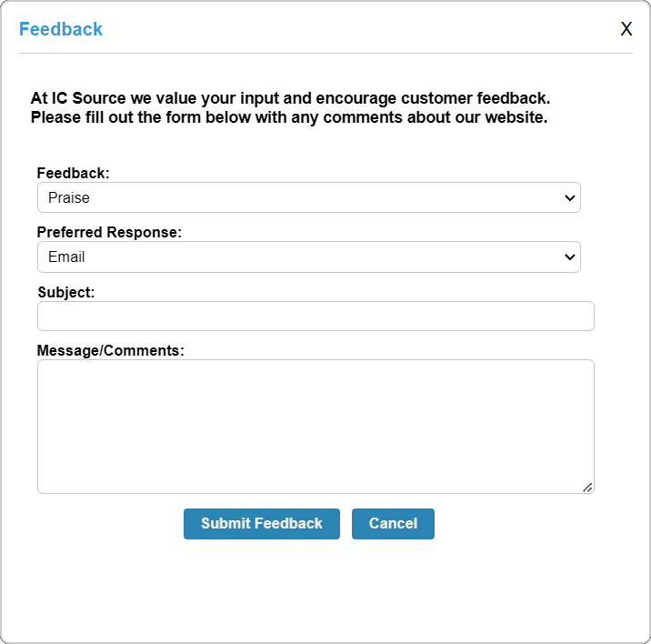Viewport: 651px width, 644px height.
Task: Click the "Please fill out the form" line
Action: pos(288,118)
